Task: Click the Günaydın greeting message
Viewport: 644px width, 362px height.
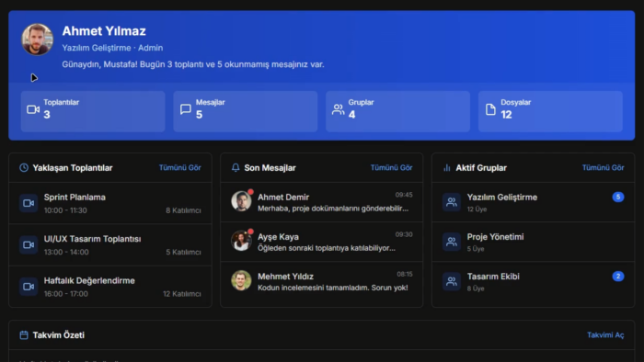Action: 193,64
